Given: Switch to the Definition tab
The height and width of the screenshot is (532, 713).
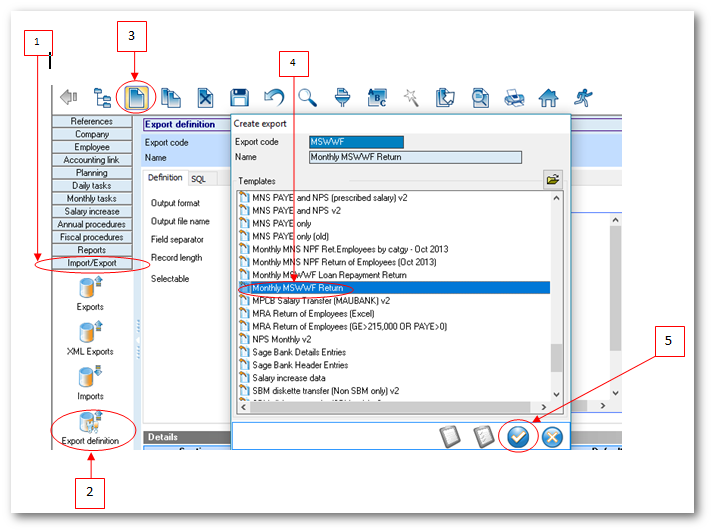Looking at the screenshot, I should [165, 178].
